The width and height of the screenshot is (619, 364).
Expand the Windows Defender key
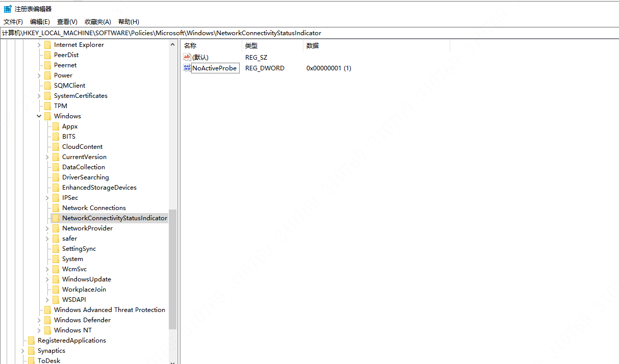39,320
